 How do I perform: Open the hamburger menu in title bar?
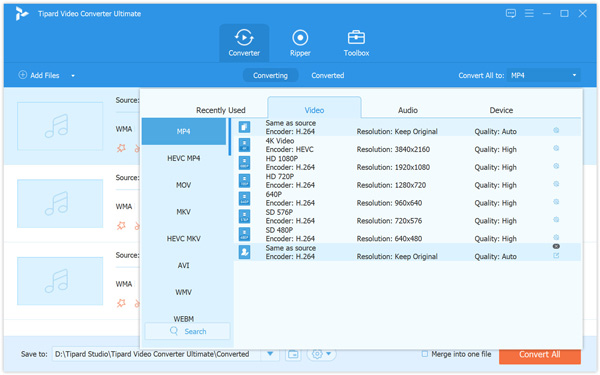(x=529, y=13)
